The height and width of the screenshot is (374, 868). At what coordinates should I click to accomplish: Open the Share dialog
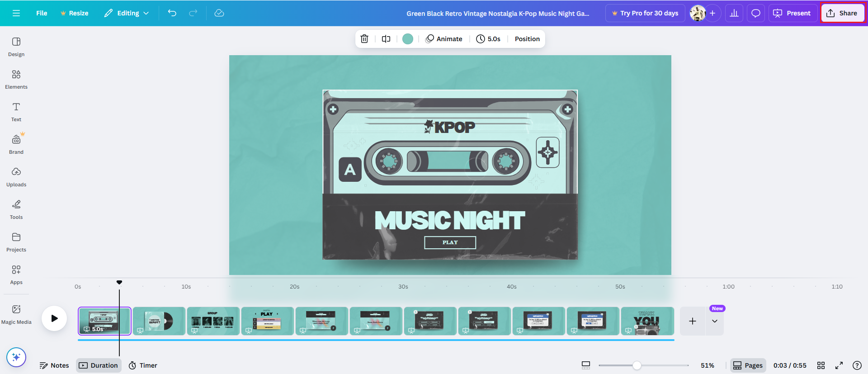pyautogui.click(x=842, y=13)
